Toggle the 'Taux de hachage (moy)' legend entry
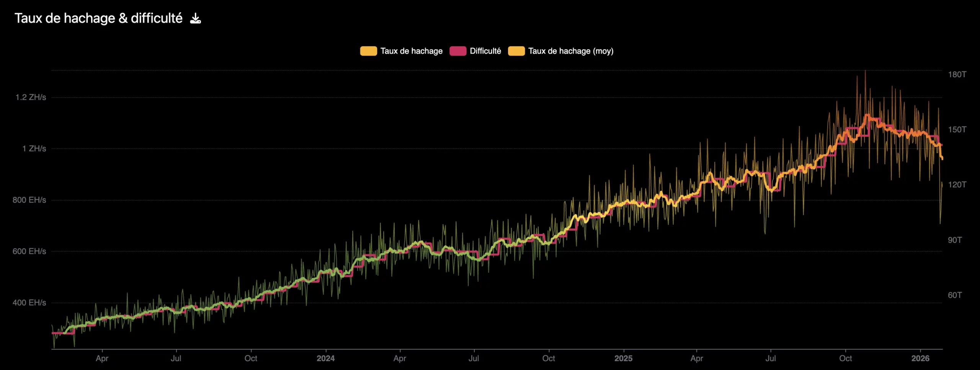Image resolution: width=980 pixels, height=370 pixels. point(571,51)
